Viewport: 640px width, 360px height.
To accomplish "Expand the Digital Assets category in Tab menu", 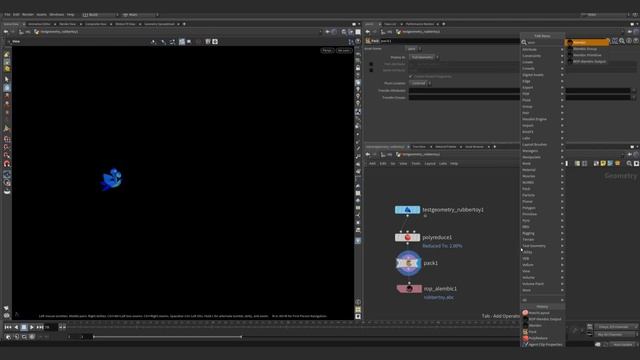I will pos(542,75).
